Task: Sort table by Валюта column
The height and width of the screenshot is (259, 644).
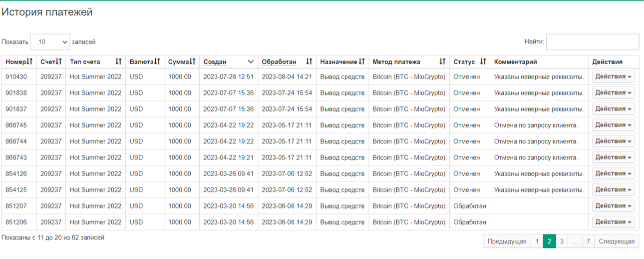Action: pyautogui.click(x=145, y=62)
